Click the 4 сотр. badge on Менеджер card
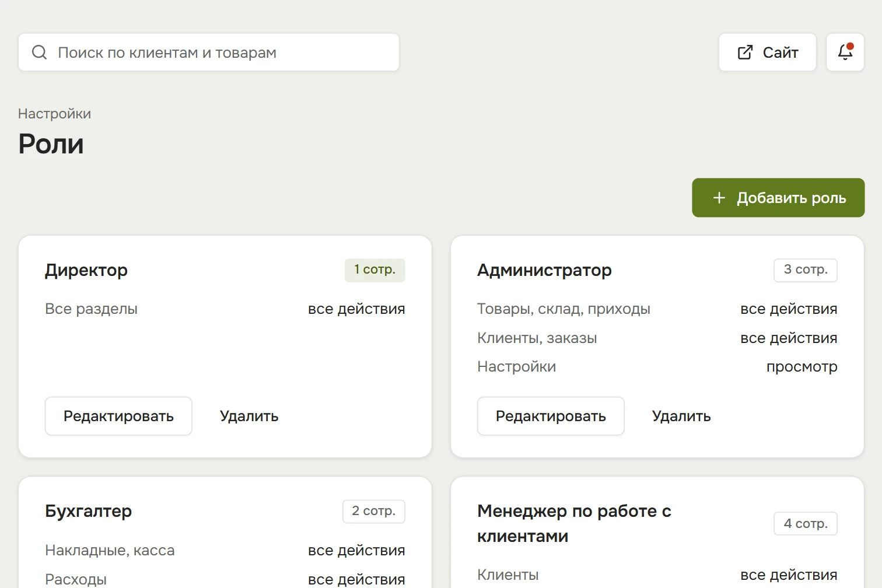 tap(806, 523)
